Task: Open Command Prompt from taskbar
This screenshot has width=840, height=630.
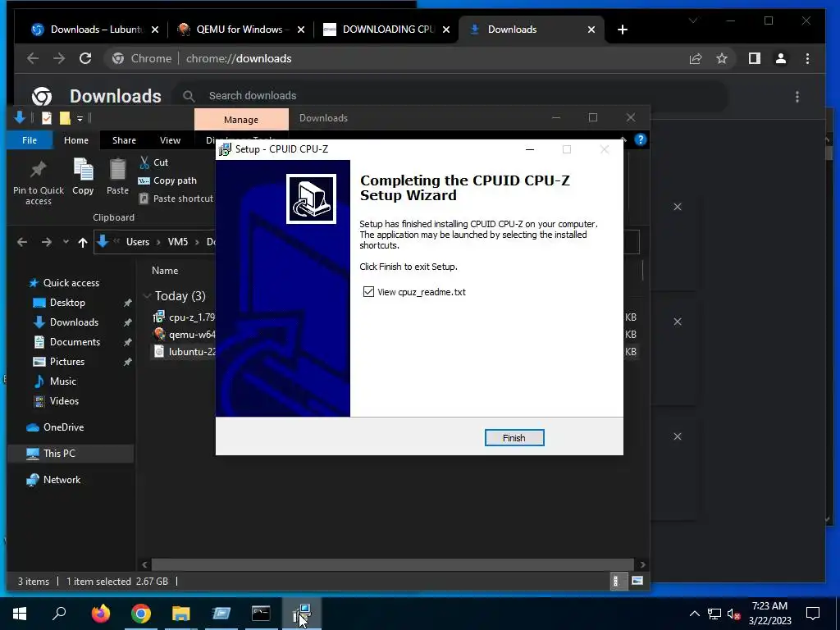Action: click(261, 614)
